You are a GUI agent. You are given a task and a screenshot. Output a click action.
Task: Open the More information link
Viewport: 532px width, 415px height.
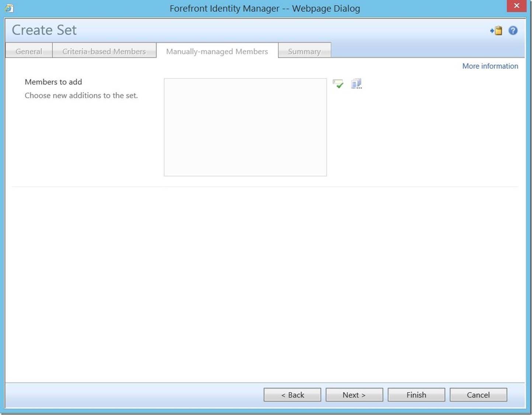coord(490,66)
